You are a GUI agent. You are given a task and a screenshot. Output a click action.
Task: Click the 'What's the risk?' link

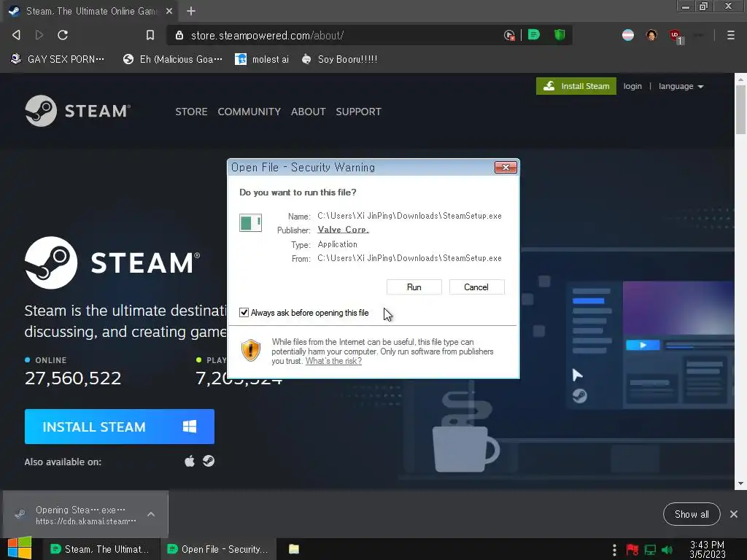coord(333,361)
